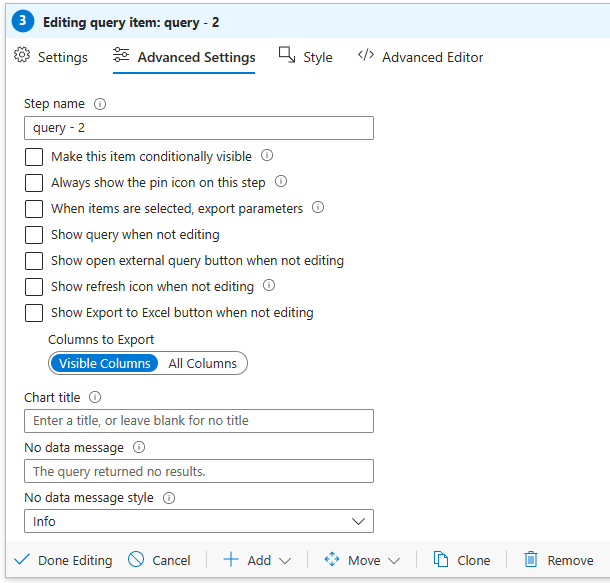Click Done Editing button

(63, 560)
